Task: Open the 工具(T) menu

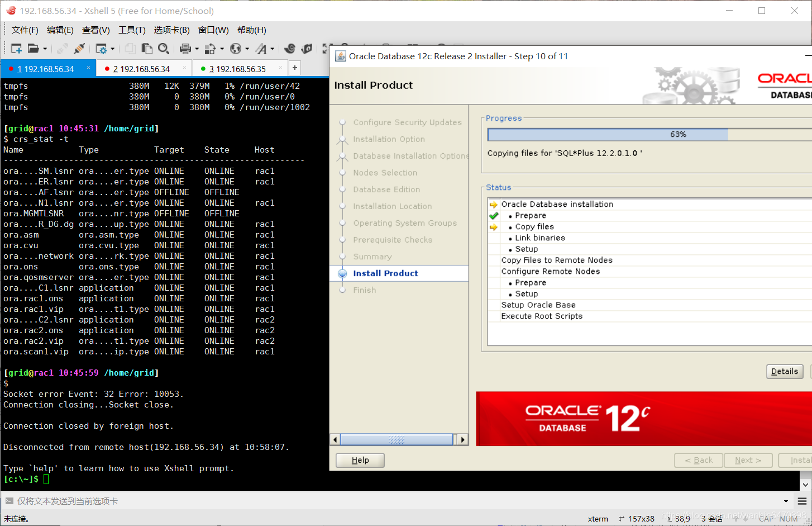Action: pos(132,30)
